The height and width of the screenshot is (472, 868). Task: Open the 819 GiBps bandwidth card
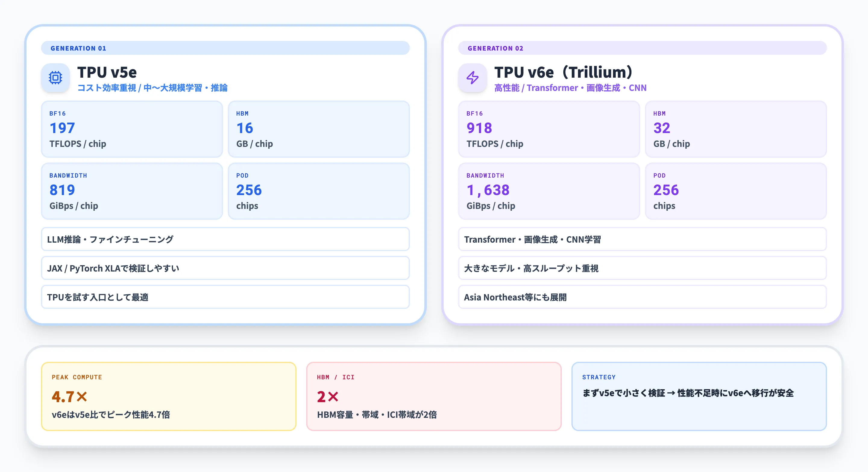pos(132,191)
